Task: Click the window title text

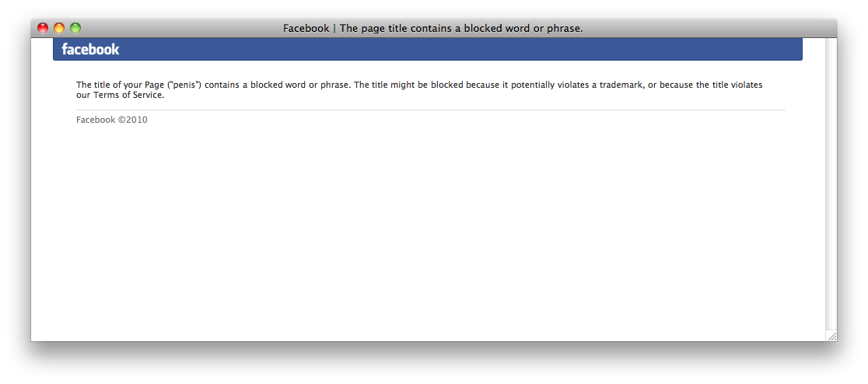Action: (x=433, y=28)
